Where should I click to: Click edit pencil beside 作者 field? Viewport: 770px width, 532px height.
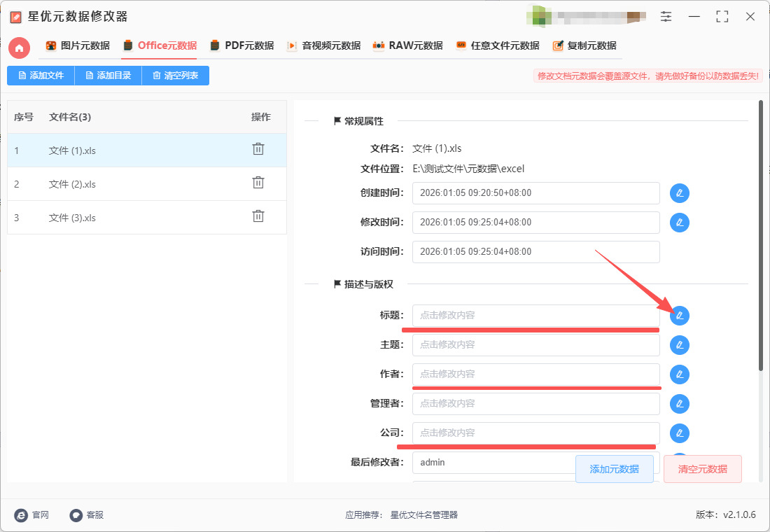coord(680,374)
